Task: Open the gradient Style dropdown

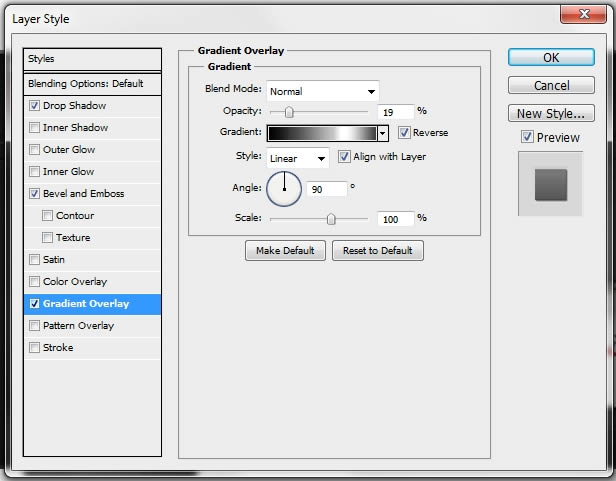Action: [x=297, y=158]
